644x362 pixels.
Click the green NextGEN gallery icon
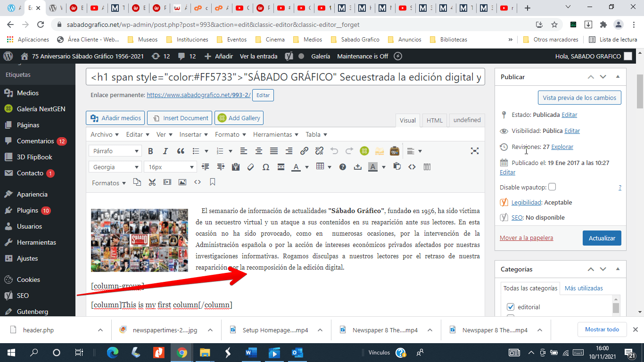[364, 151]
